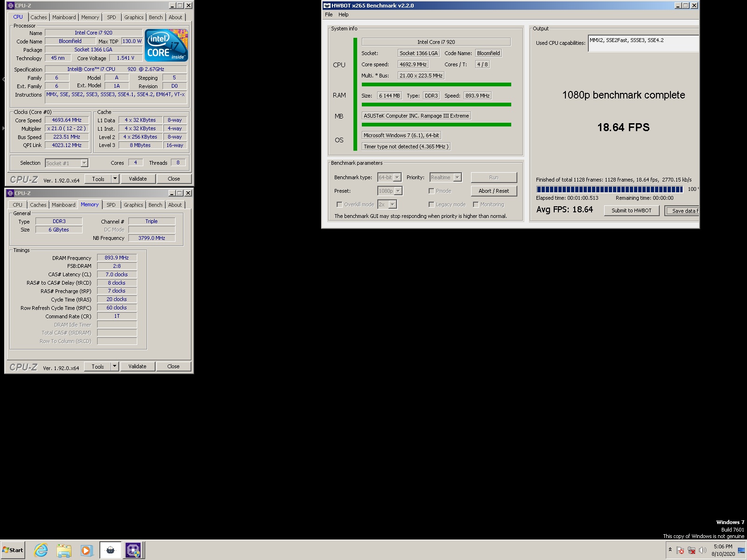Click the network tray icon with red X
The image size is (747, 560).
pyautogui.click(x=691, y=550)
